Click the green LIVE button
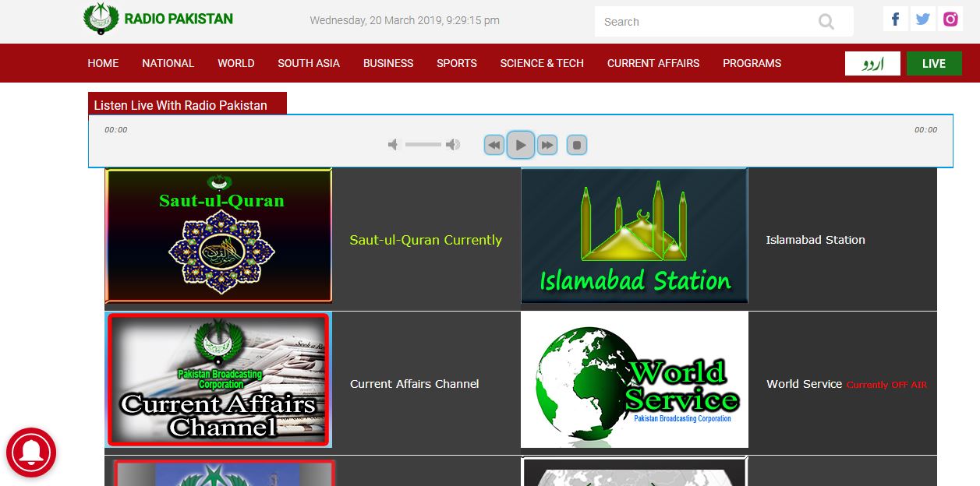This screenshot has height=486, width=980. 934,63
